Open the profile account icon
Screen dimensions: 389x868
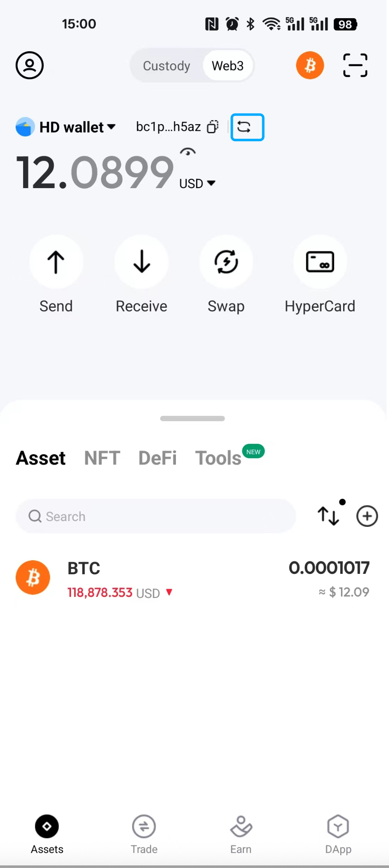click(x=30, y=65)
